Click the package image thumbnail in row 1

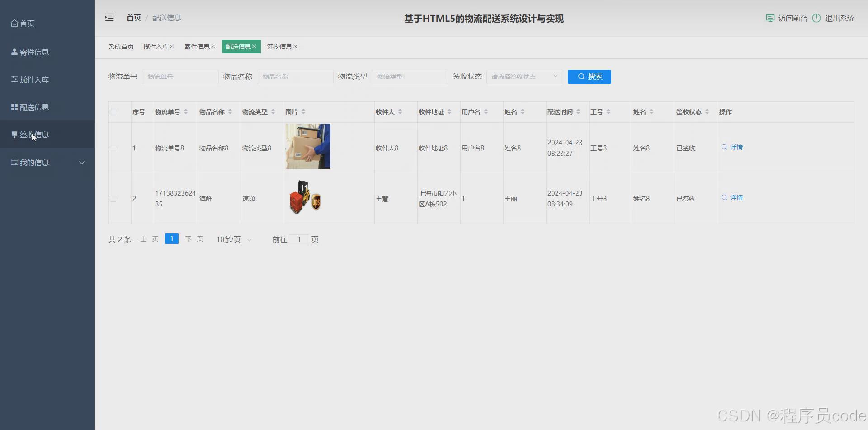pos(307,146)
